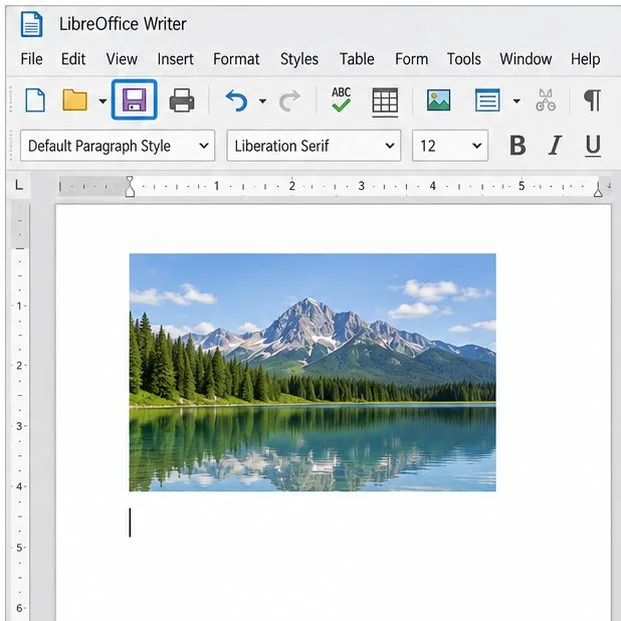Expand the Open folder dropdown arrow
621x621 pixels.
click(x=103, y=101)
